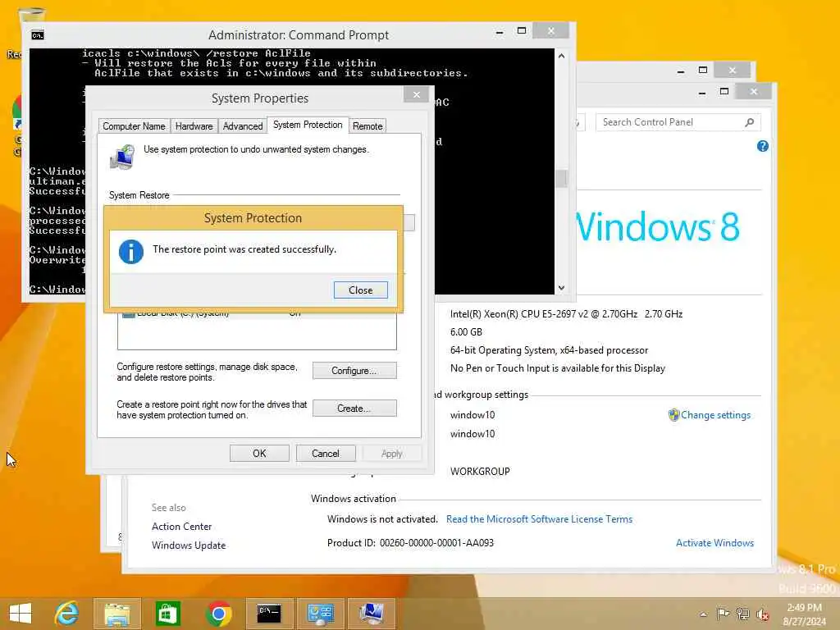The image size is (840, 630).
Task: Click the system protection computer icon
Action: tap(123, 157)
